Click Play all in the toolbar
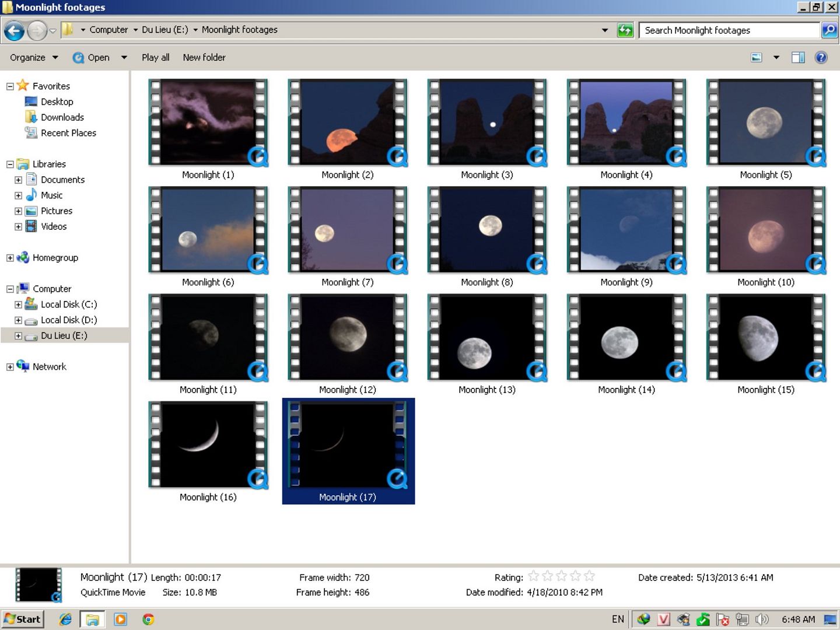The image size is (840, 630). [x=155, y=57]
